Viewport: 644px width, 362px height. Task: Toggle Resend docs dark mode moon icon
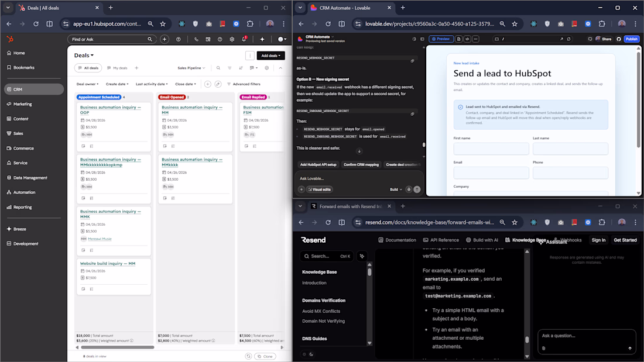pos(311,354)
